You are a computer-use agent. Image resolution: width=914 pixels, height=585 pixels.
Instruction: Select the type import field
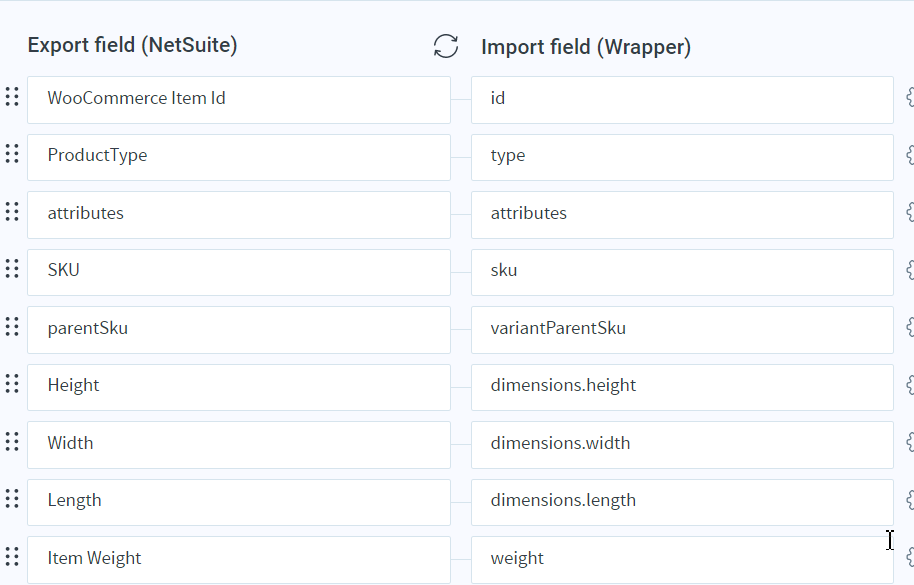click(682, 156)
